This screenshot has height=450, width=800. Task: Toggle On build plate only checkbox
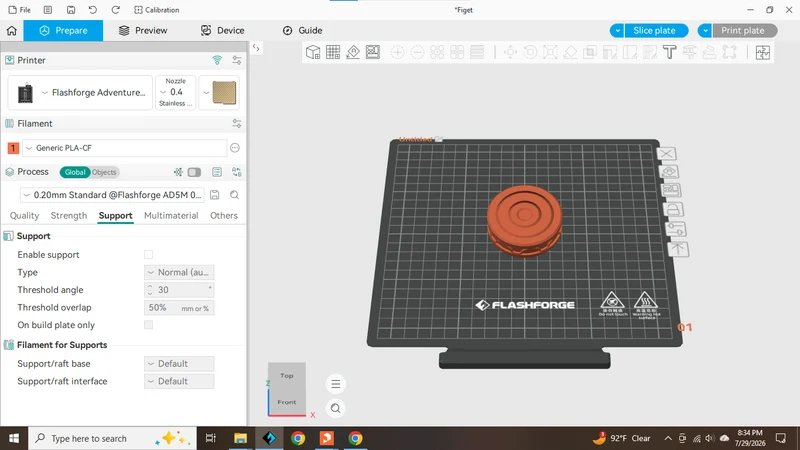click(148, 325)
